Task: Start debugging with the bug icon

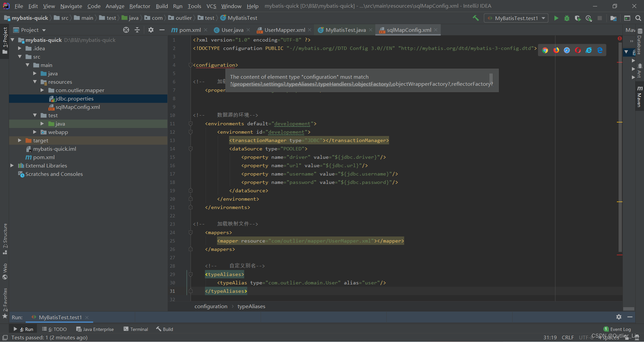Action: pos(567,18)
